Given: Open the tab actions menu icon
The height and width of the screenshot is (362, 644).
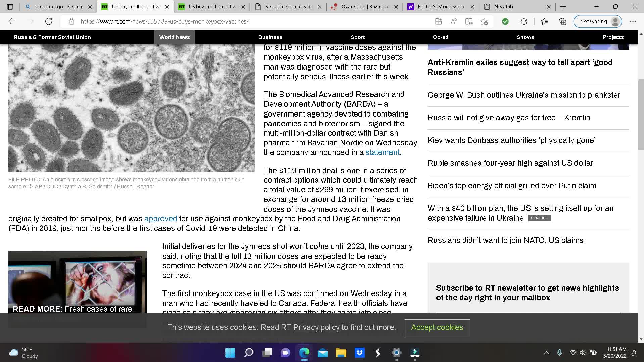Looking at the screenshot, I should (x=10, y=6).
